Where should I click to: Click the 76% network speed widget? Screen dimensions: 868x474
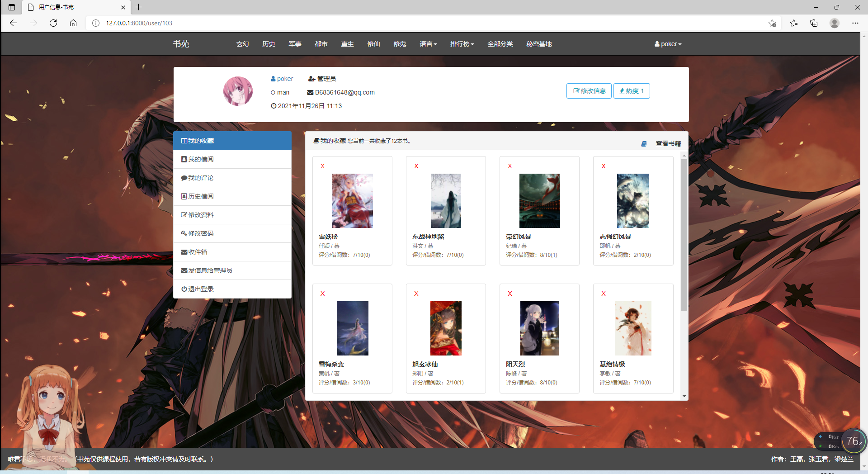click(853, 441)
